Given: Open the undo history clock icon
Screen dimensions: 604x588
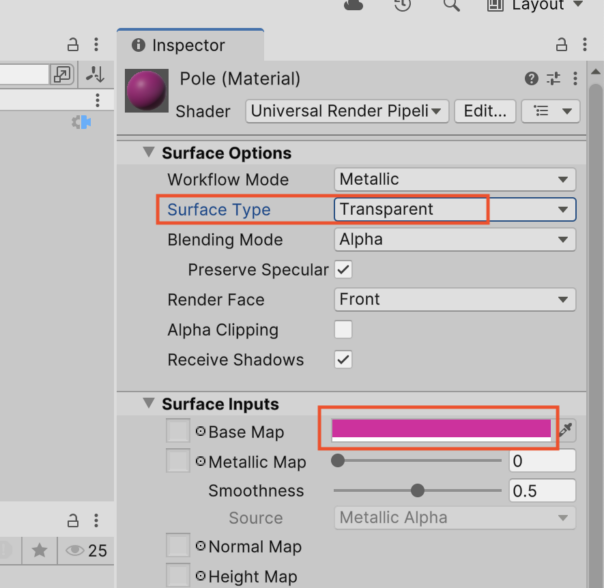Looking at the screenshot, I should pos(403,5).
